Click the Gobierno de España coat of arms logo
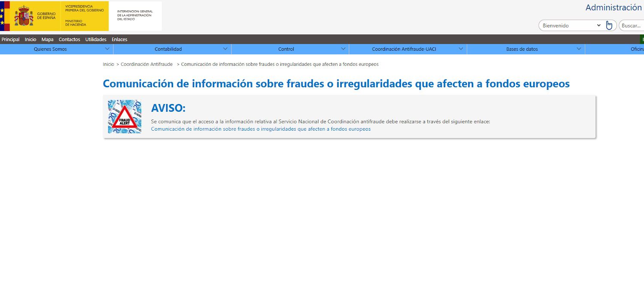Screen dimensions: 644x285 24,15
